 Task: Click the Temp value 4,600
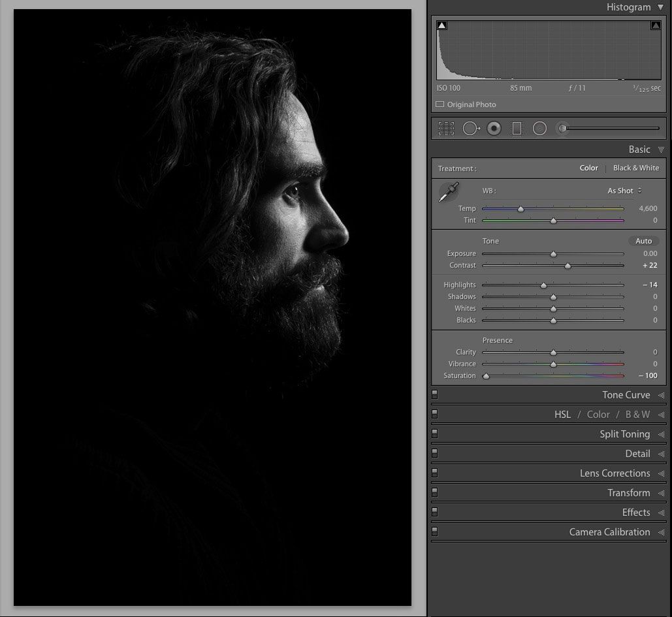pyautogui.click(x=648, y=208)
